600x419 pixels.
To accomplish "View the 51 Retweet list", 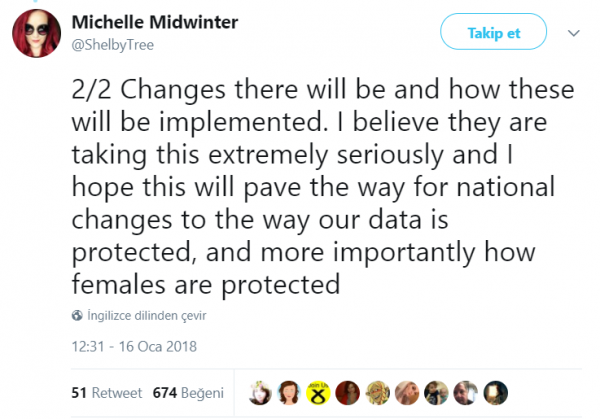I will (106, 393).
